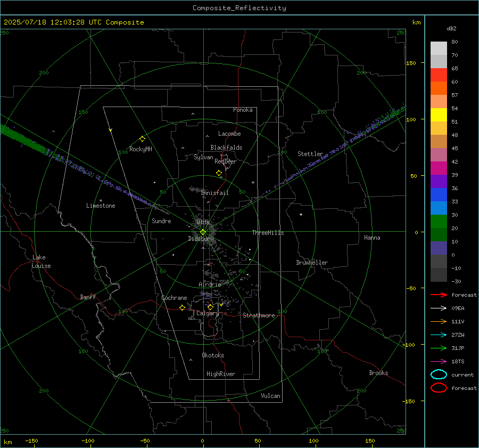Click the Hanna label

pos(372,238)
